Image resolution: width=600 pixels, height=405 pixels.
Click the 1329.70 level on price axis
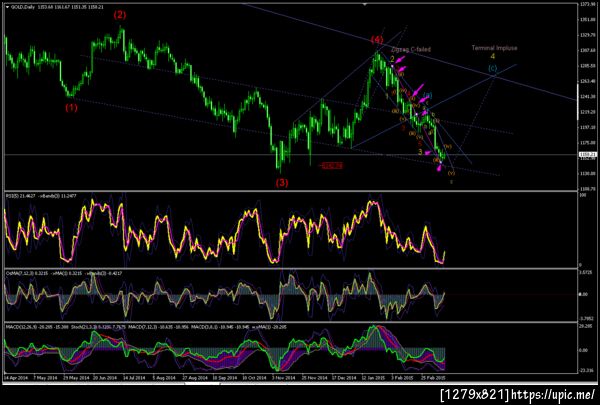[587, 35]
